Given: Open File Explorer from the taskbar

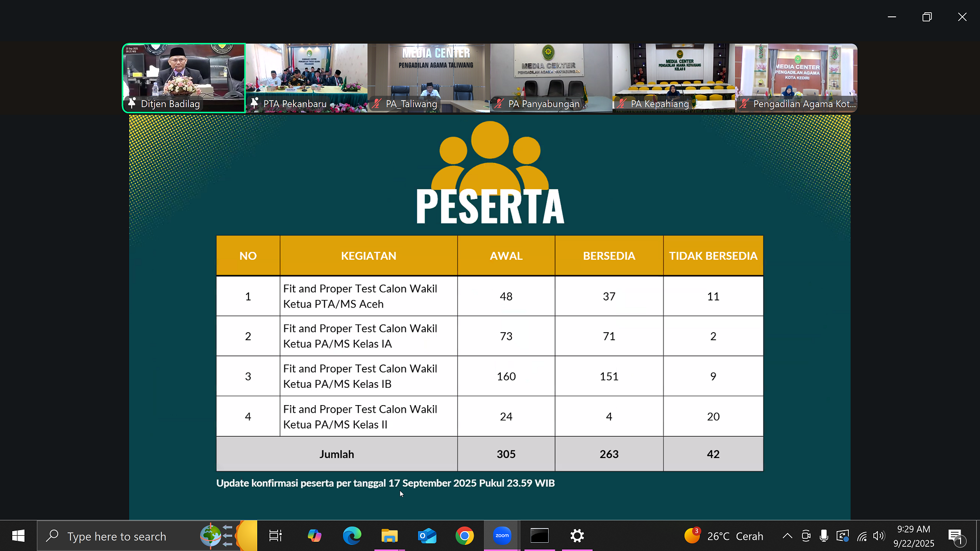Looking at the screenshot, I should point(389,536).
